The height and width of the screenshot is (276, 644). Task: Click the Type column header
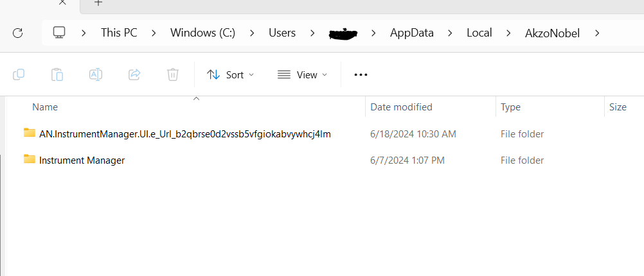tap(510, 107)
